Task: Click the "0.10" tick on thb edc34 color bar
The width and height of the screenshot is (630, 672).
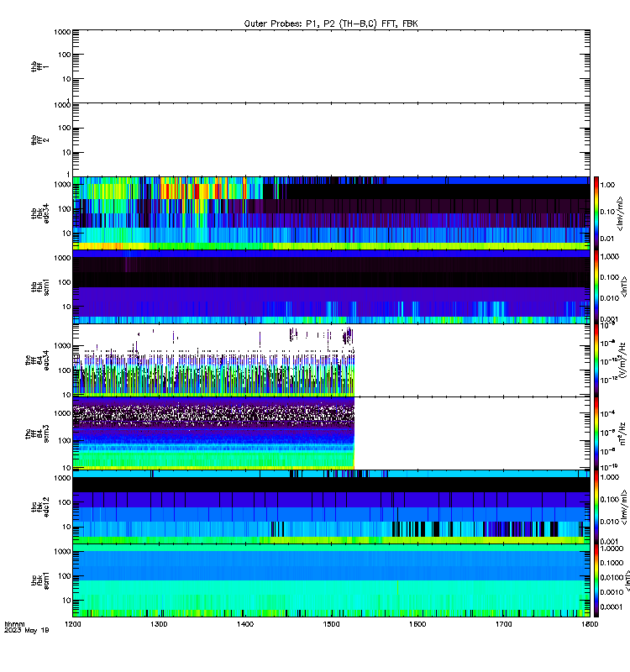Action: [607, 212]
